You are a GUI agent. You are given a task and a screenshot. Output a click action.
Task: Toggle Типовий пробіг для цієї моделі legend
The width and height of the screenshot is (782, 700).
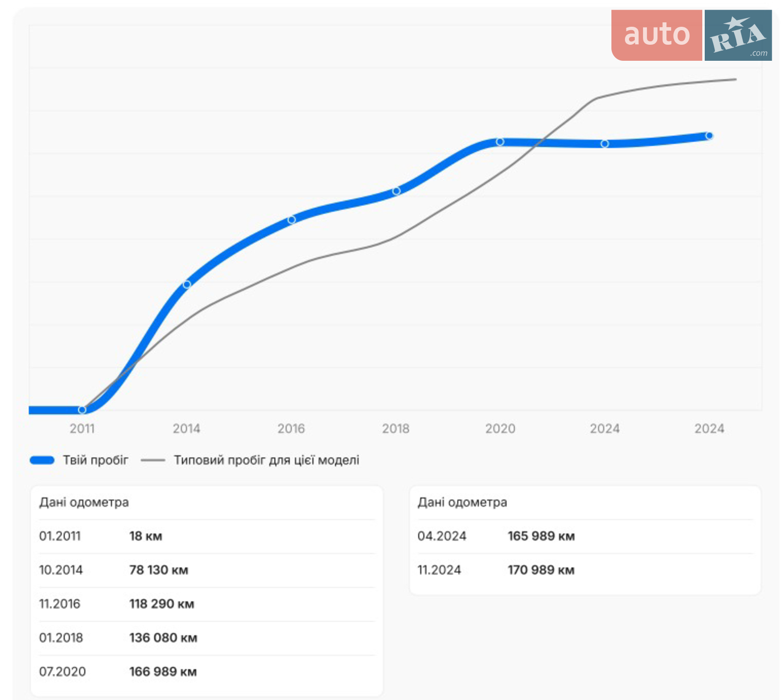pyautogui.click(x=250, y=460)
